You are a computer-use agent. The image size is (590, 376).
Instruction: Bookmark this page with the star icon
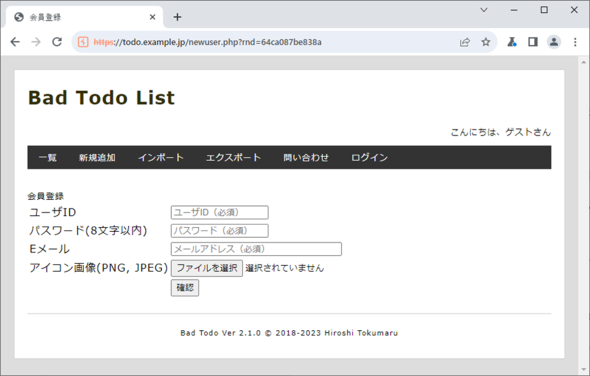(x=486, y=42)
